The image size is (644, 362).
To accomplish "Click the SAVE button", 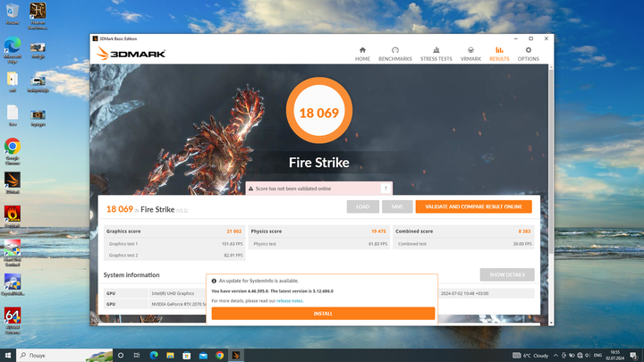I will point(397,206).
